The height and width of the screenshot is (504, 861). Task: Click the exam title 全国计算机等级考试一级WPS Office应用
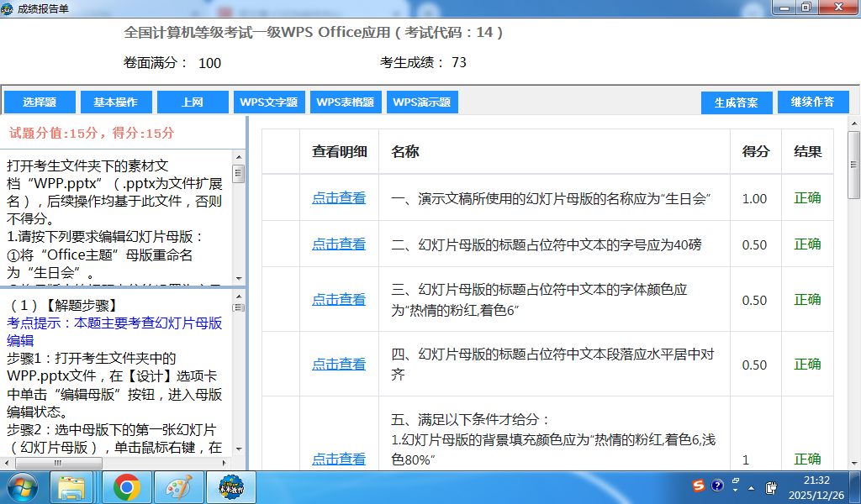(257, 33)
